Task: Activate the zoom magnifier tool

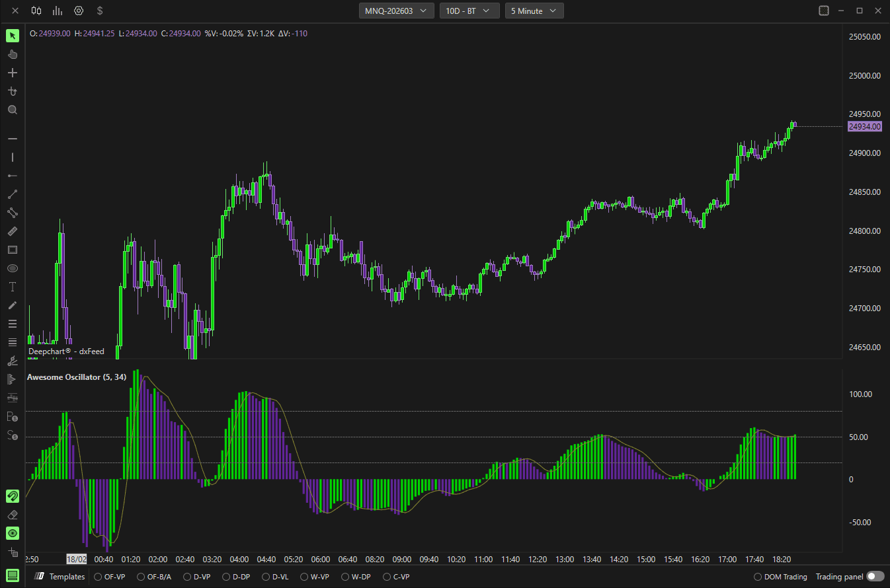Action: 13,110
